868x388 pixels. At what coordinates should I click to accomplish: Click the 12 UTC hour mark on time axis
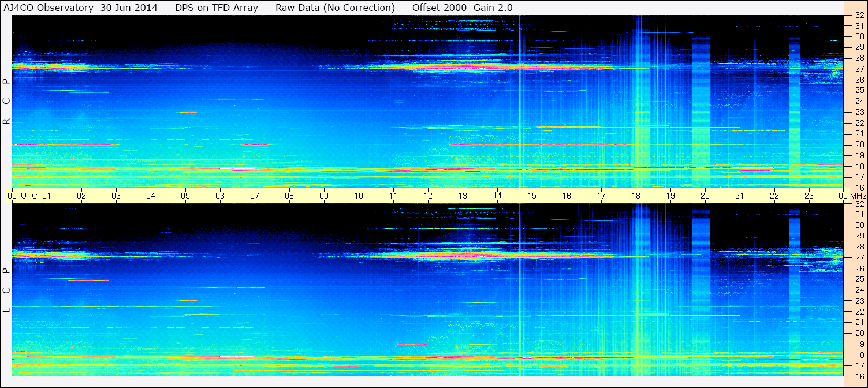[428, 196]
